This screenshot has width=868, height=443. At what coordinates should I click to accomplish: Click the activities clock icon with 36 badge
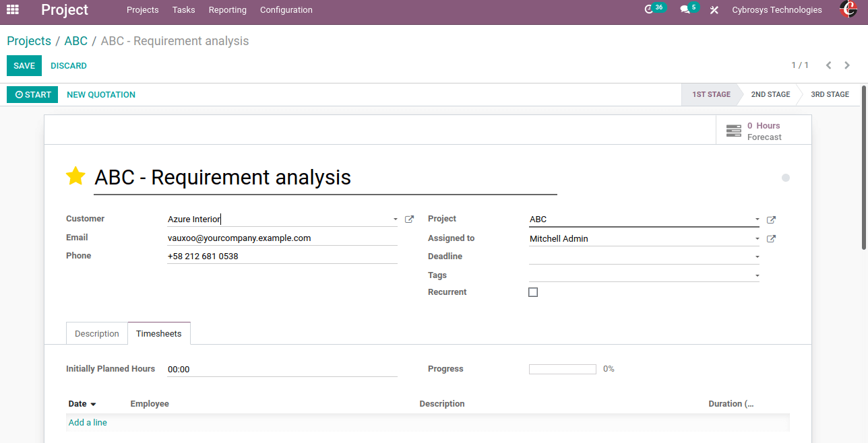[650, 9]
